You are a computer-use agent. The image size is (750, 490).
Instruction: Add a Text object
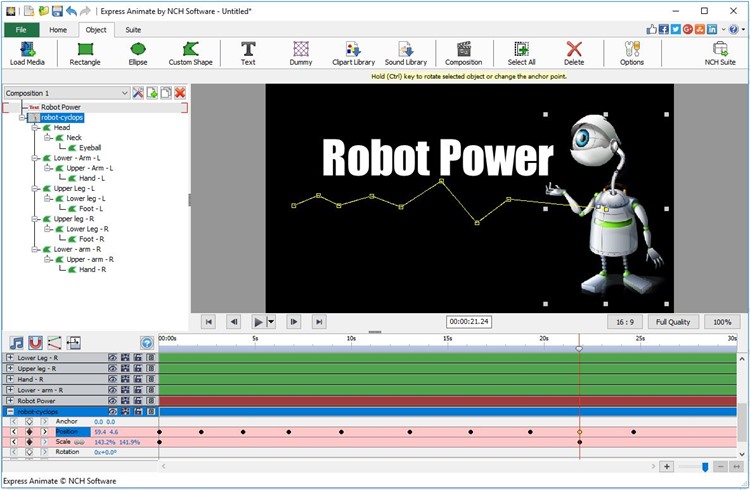point(248,53)
